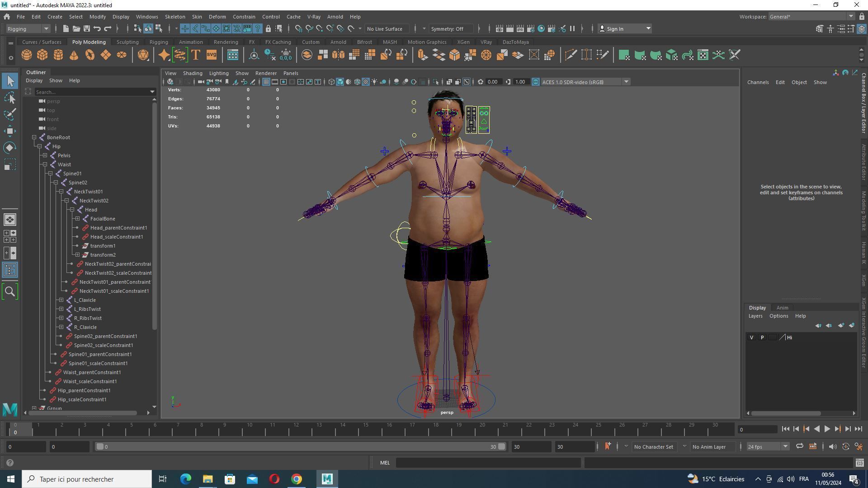The width and height of the screenshot is (868, 488).
Task: Click the Polygon Cube shelf icon
Action: pos(42,55)
